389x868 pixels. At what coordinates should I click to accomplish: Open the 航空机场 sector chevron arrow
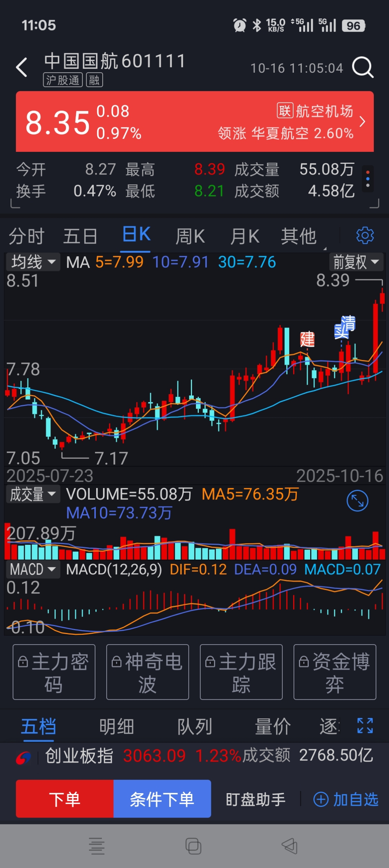(x=362, y=122)
